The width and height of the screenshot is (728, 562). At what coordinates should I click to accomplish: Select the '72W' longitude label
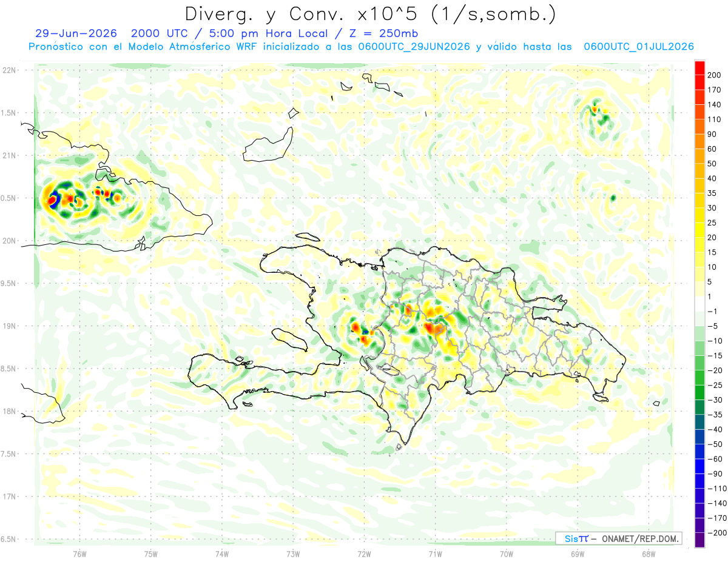coord(364,554)
